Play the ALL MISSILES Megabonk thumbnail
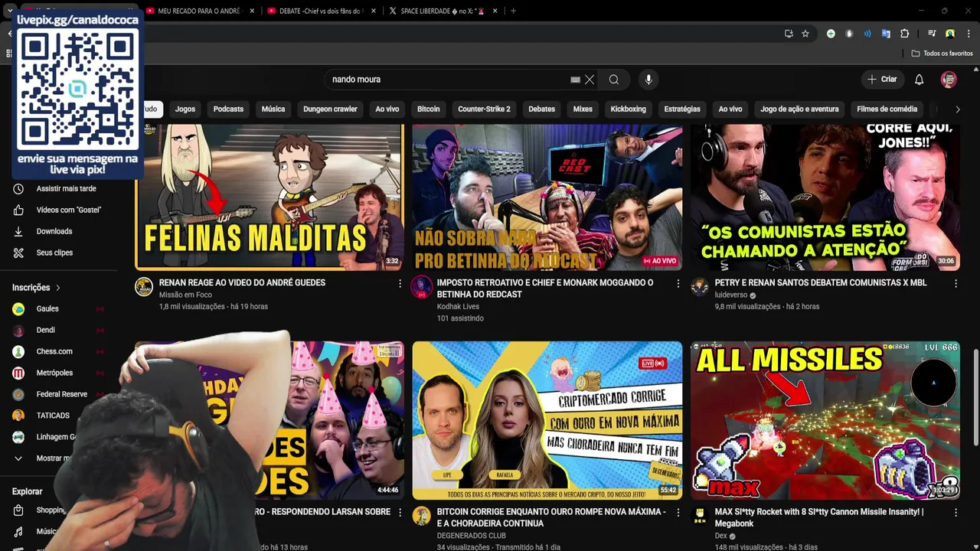Viewport: 980px width, 551px height. 825,421
